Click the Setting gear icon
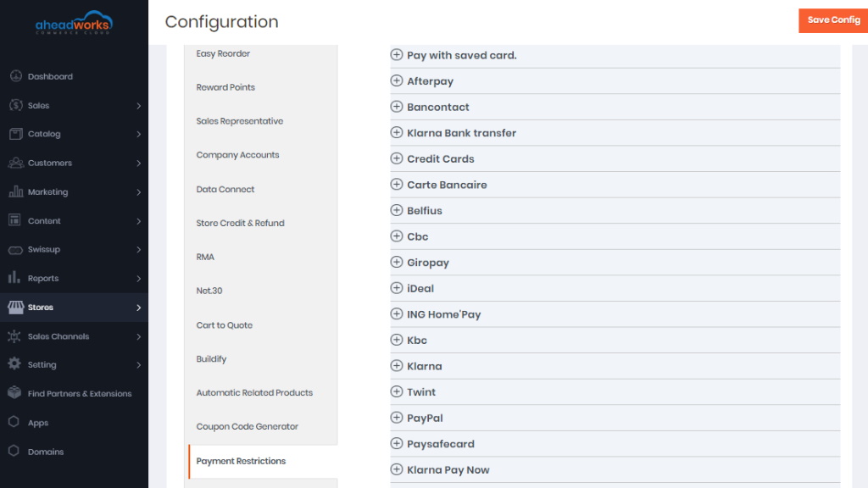This screenshot has width=868, height=488. [14, 364]
